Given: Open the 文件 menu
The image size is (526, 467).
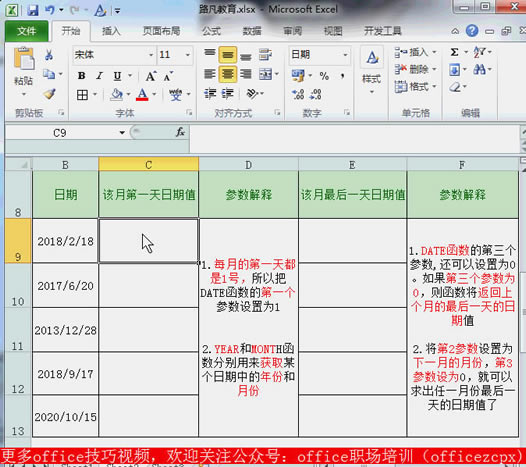Looking at the screenshot, I should (27, 31).
